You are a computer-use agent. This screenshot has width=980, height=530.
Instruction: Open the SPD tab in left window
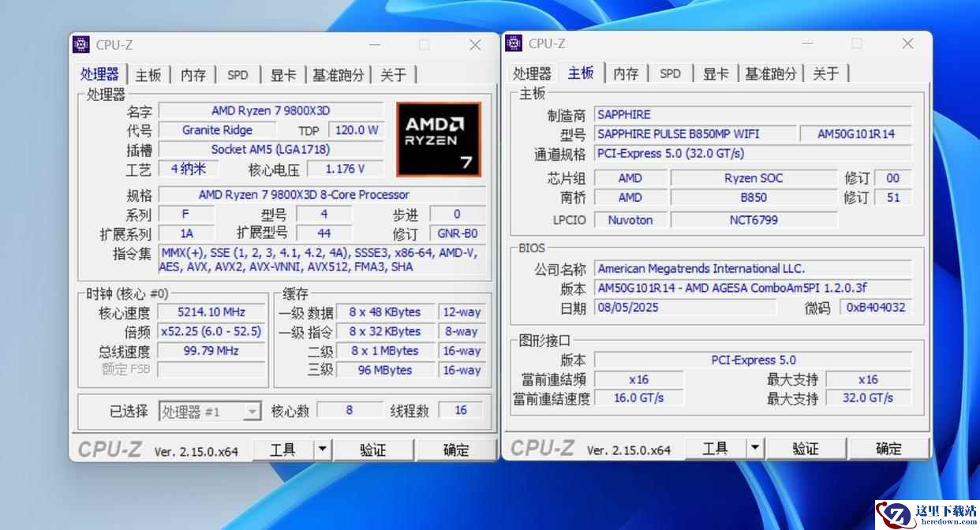tap(238, 75)
